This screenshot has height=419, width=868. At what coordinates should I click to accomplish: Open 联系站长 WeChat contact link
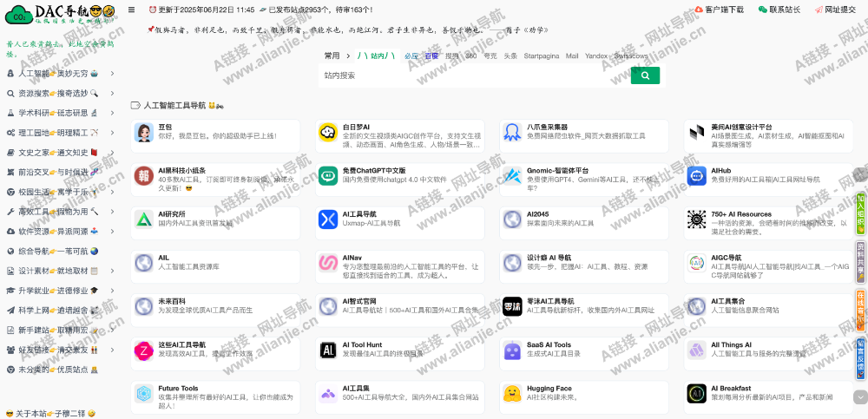[779, 10]
